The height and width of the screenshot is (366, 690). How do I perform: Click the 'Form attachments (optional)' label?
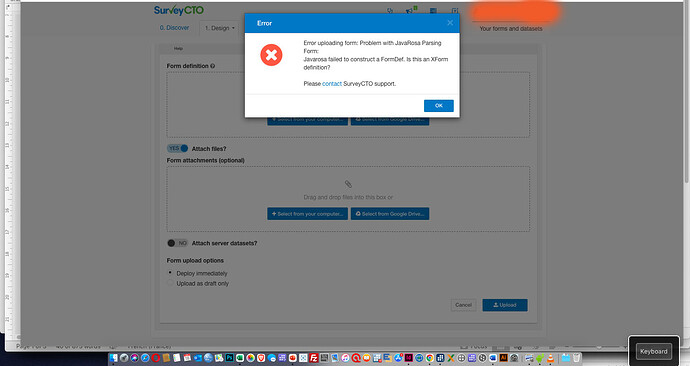coord(206,161)
